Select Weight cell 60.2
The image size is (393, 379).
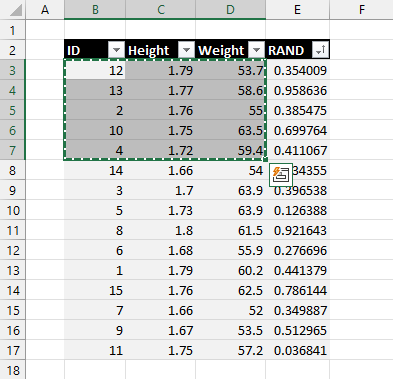click(x=231, y=270)
